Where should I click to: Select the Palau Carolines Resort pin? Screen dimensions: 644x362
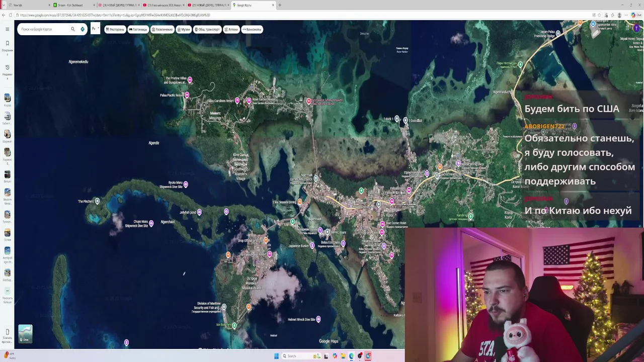point(237,101)
